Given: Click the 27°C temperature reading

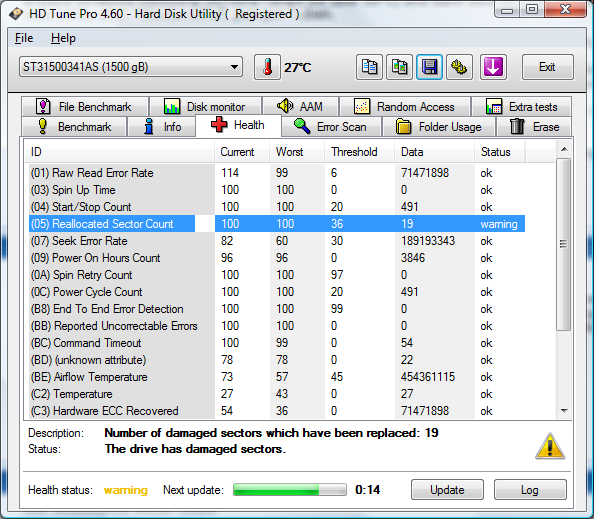Looking at the screenshot, I should coord(298,67).
